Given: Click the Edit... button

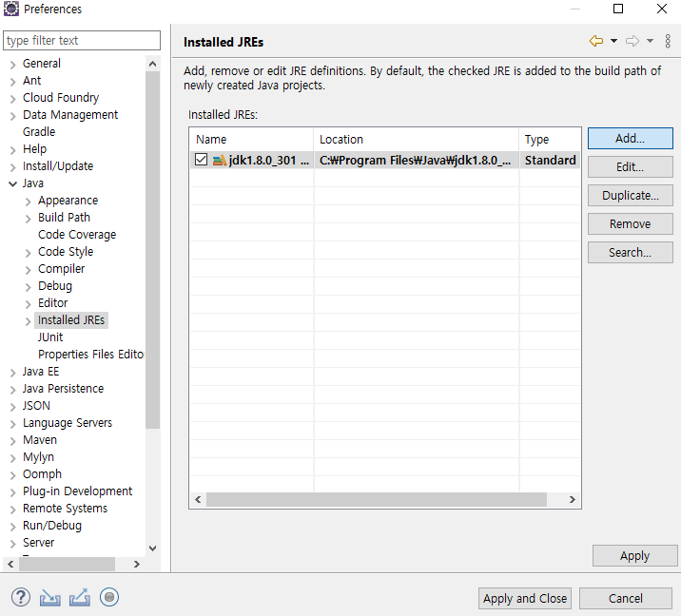Looking at the screenshot, I should click(x=631, y=166).
